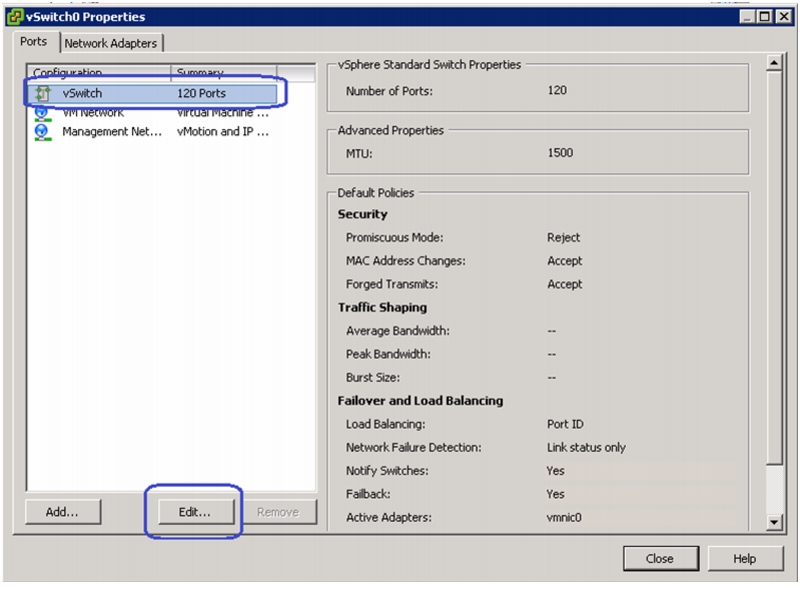Click the vSwitch0 Properties title bar icon
Screen dimensions: 800x609
point(15,17)
